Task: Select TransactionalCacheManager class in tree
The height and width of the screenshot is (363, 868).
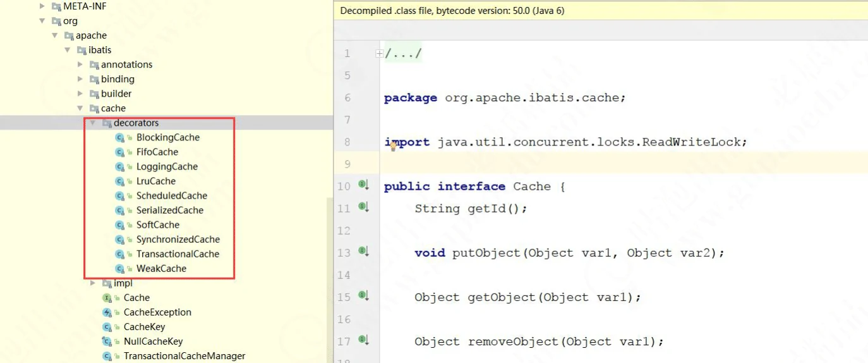Action: 184,356
